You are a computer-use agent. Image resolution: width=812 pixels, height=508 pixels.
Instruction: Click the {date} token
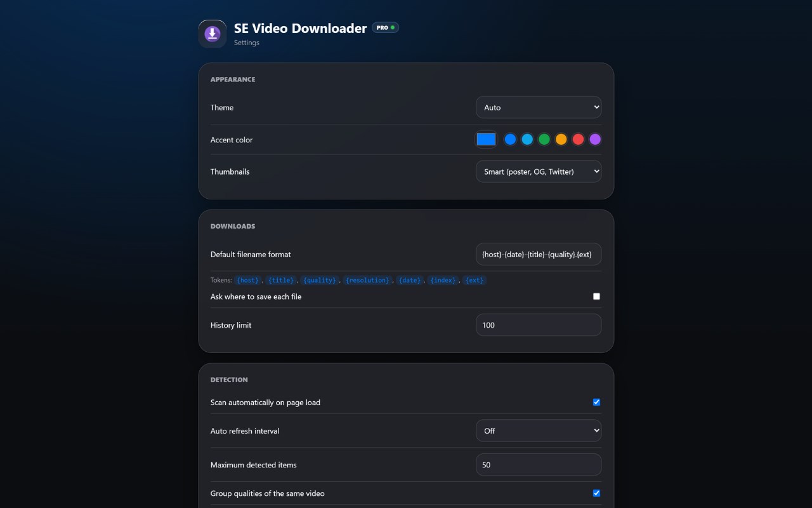410,280
